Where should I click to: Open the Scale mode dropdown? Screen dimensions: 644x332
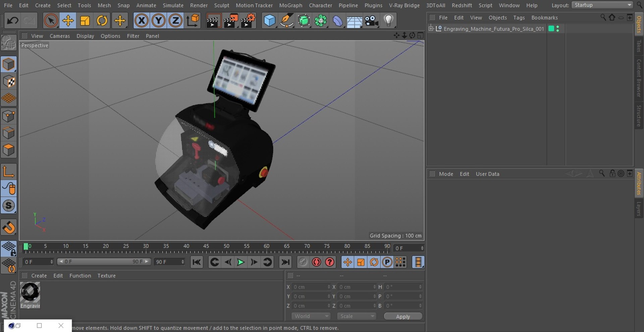[x=357, y=316]
